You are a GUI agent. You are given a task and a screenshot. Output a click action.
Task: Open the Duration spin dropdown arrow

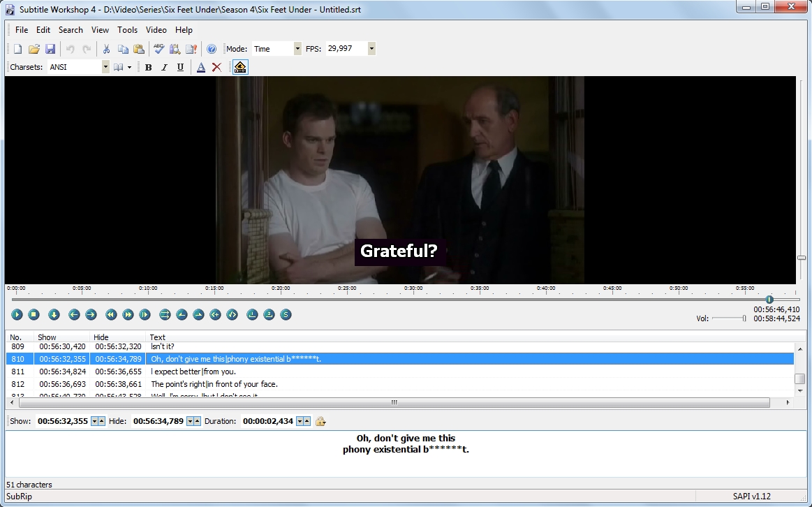tap(300, 421)
